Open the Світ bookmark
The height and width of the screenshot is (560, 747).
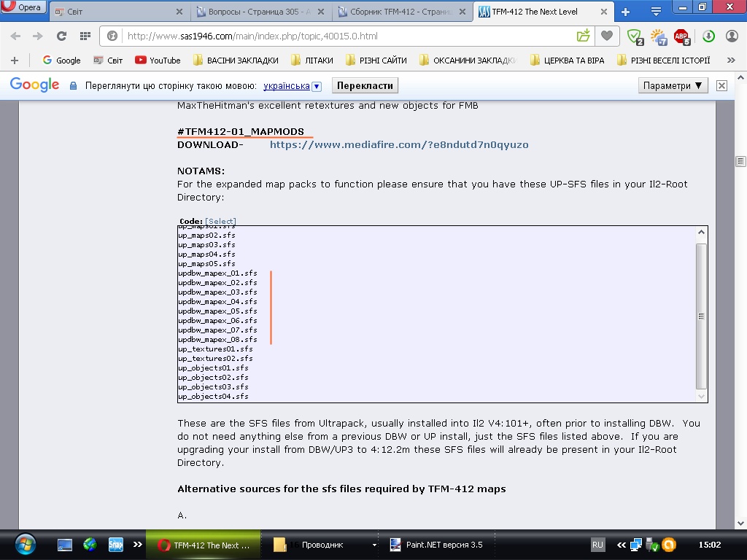pyautogui.click(x=108, y=61)
